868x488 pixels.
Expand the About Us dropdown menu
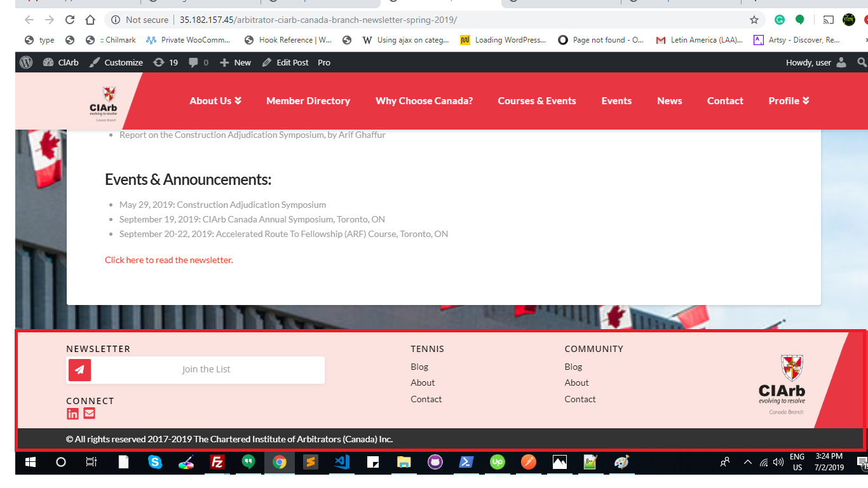(x=215, y=101)
